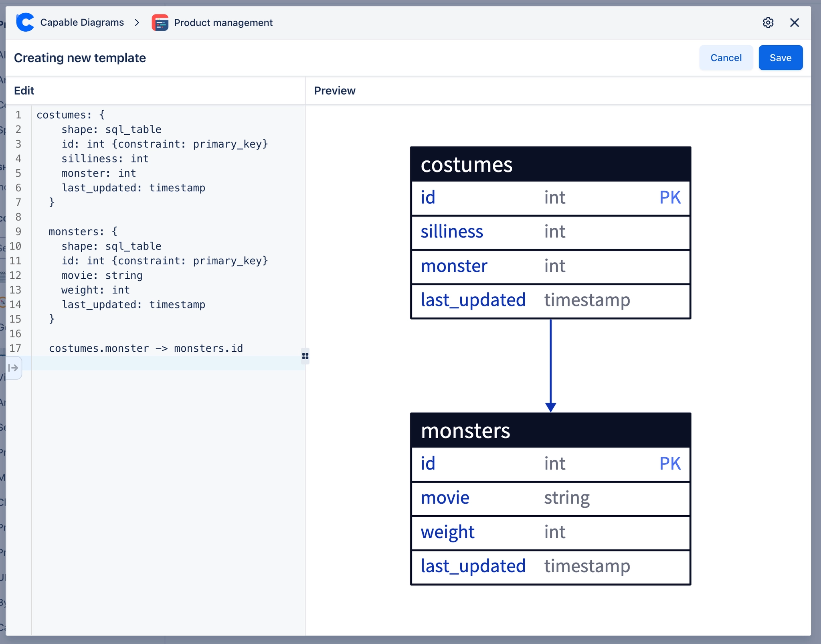Open the settings gear icon
This screenshot has width=821, height=644.
click(x=768, y=22)
